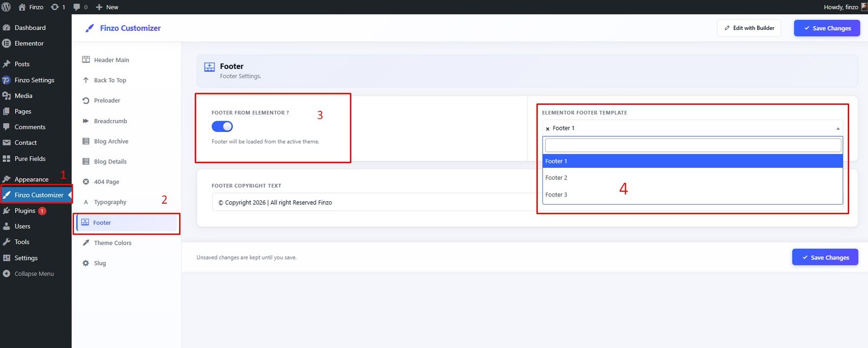Click the Users sidebar icon
Image resolution: width=868 pixels, height=348 pixels.
tap(7, 226)
